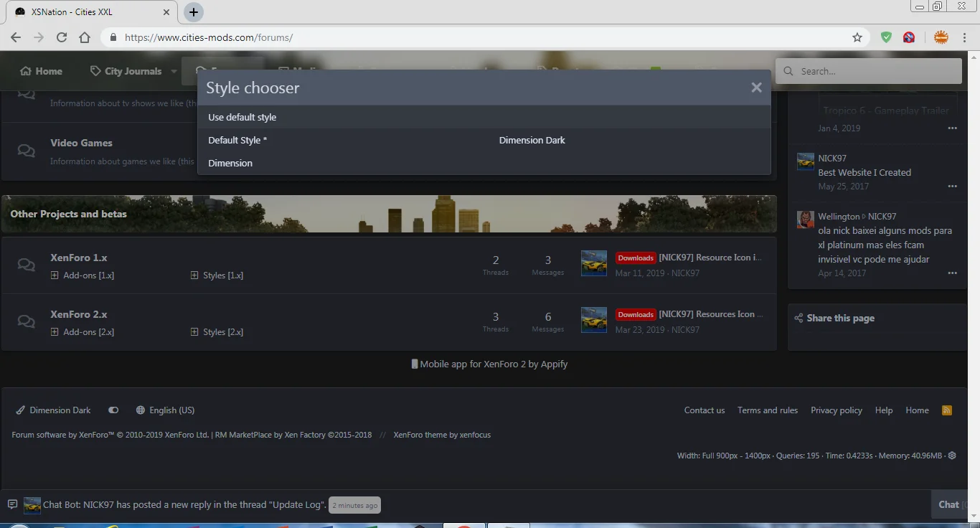Open the footer Home link

[917, 410]
